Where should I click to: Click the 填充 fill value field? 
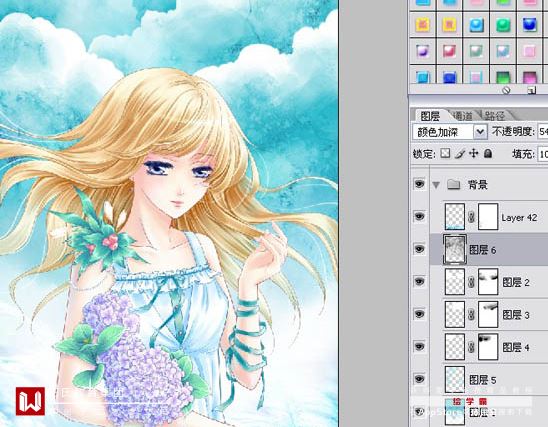click(542, 154)
